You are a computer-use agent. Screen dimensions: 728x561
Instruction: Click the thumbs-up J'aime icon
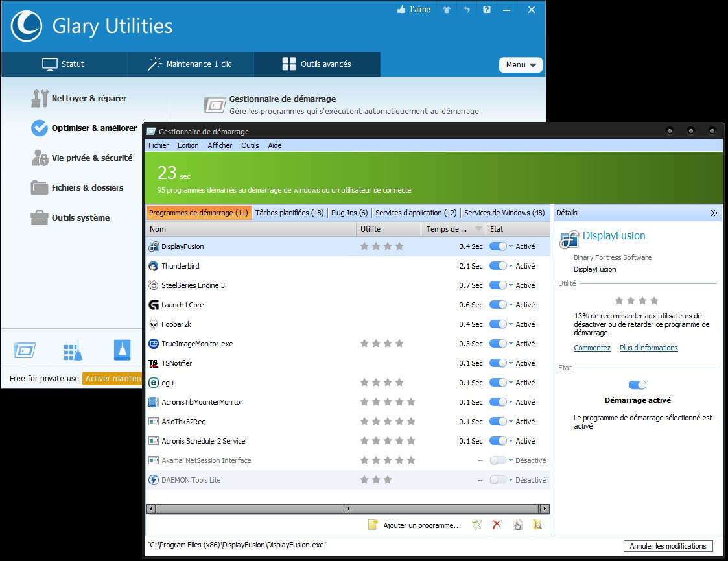point(401,9)
